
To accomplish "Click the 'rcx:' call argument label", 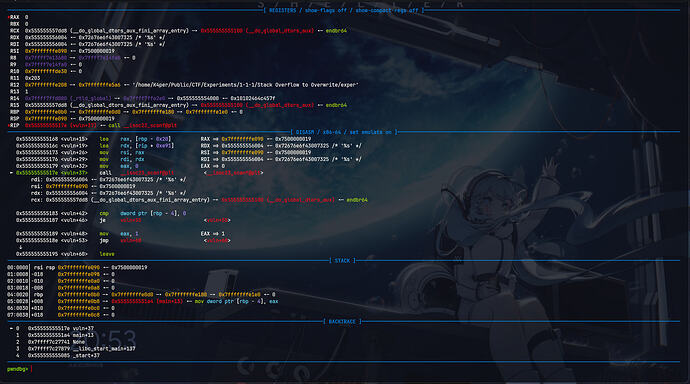I will (37, 200).
